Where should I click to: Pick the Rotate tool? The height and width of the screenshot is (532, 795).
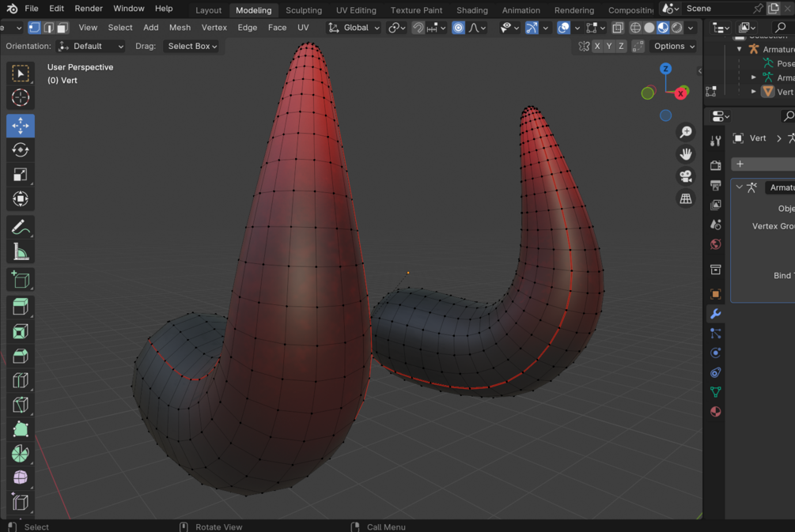[x=21, y=150]
